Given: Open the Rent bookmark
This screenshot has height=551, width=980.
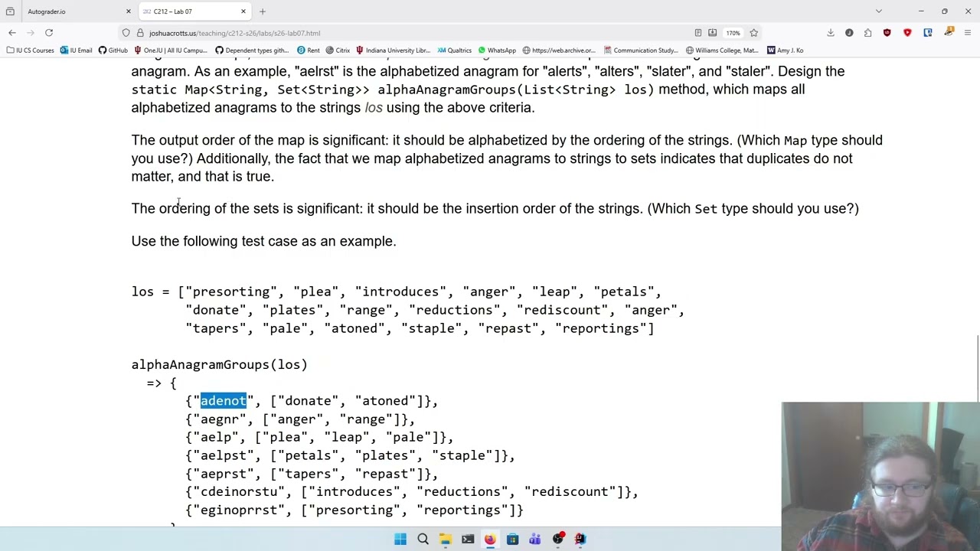Looking at the screenshot, I should coord(308,51).
